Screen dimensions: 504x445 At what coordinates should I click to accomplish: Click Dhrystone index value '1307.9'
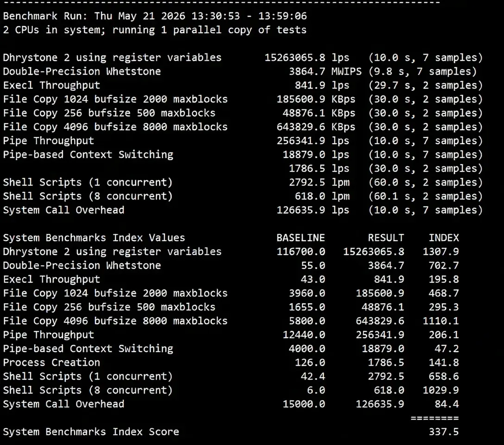tap(441, 251)
